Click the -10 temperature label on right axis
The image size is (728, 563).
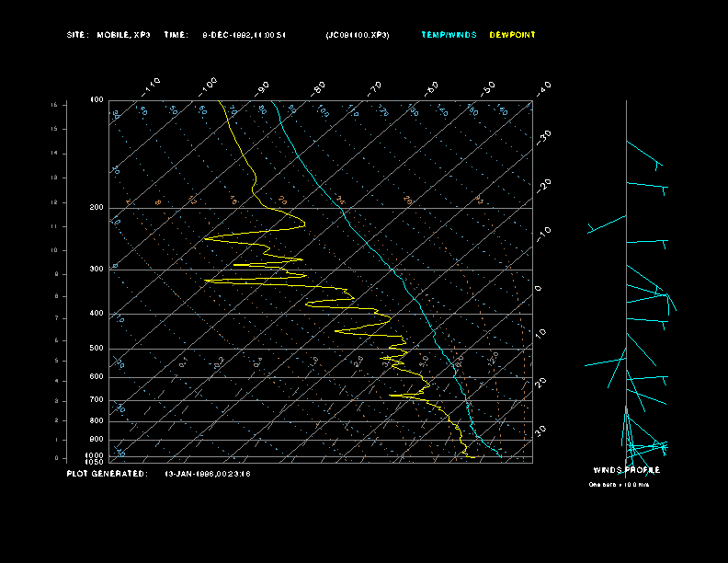coord(543,231)
